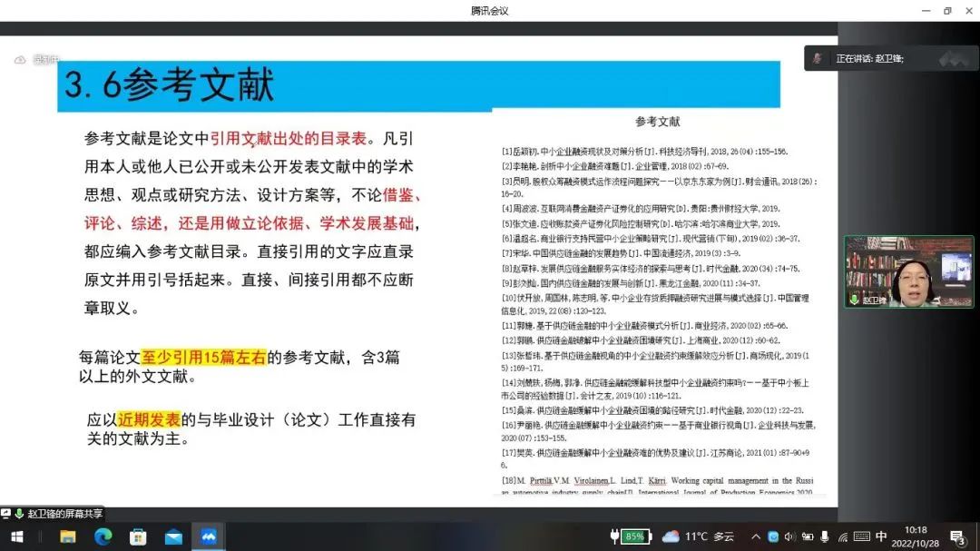The image size is (980, 551).
Task: Open the clock and date flyout
Action: pos(915,536)
